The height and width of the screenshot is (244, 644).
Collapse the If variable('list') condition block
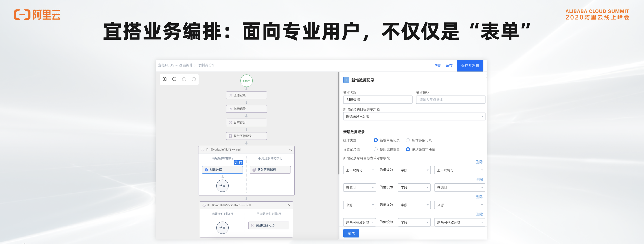pos(290,150)
